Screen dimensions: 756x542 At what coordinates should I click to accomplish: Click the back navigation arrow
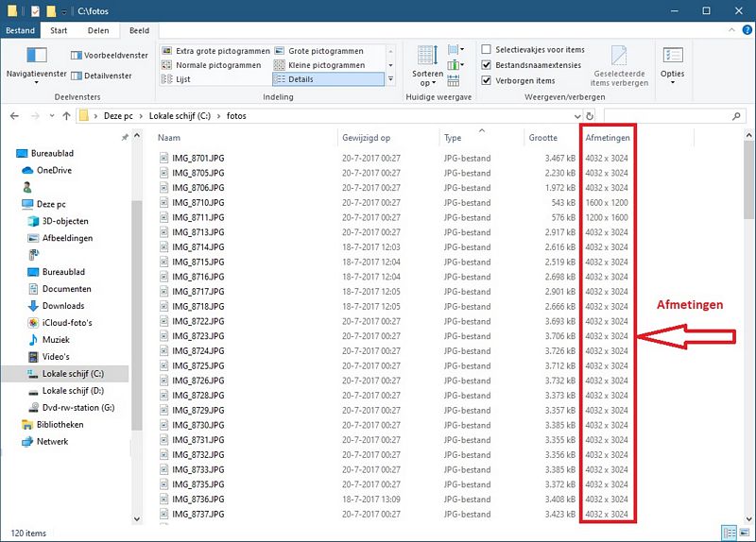pyautogui.click(x=13, y=116)
